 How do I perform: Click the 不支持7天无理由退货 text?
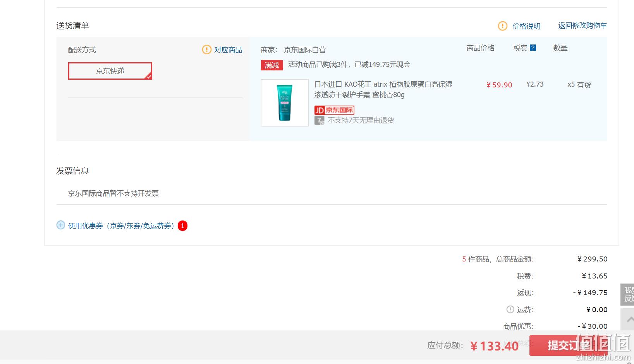361,120
